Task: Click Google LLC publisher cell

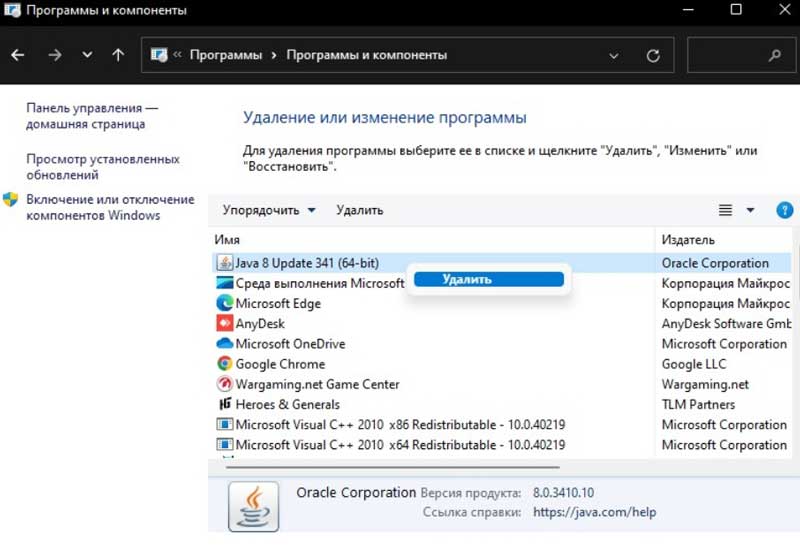Action: click(694, 364)
